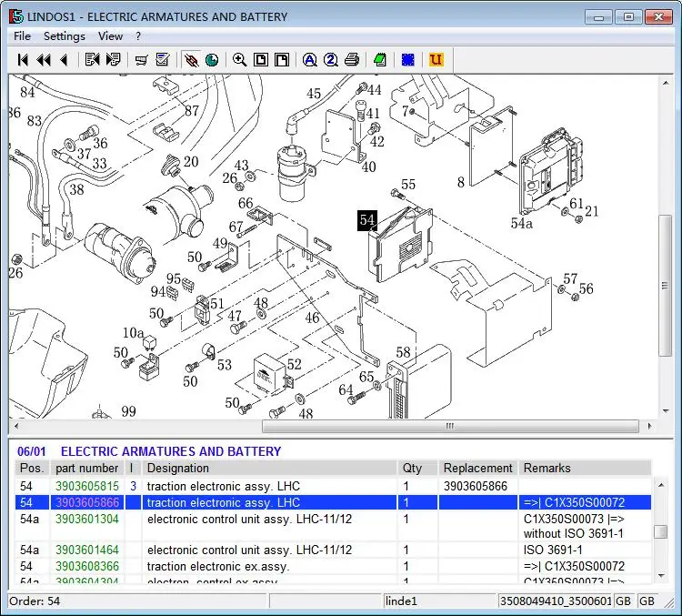Open the green notepad icon
The width and height of the screenshot is (682, 616).
380,60
